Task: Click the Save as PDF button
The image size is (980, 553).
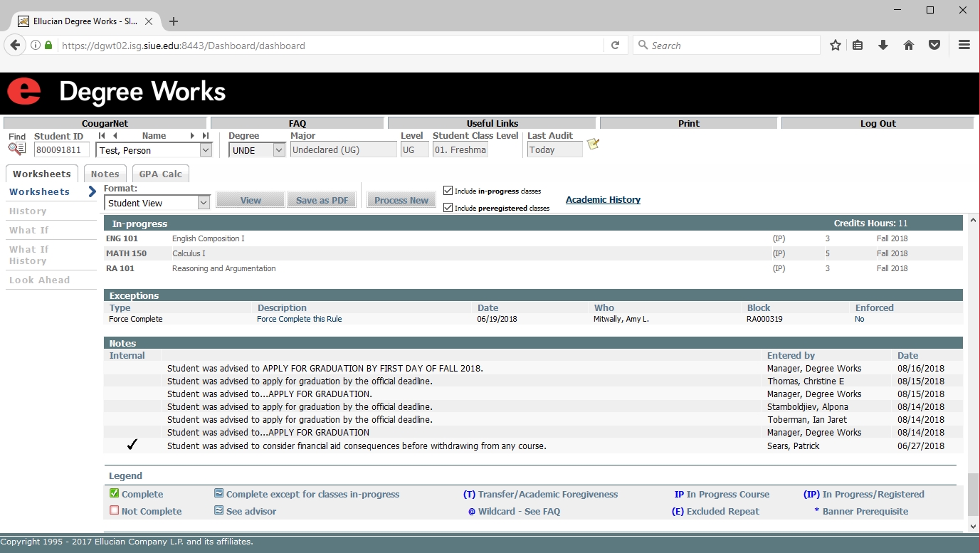Action: (x=322, y=201)
